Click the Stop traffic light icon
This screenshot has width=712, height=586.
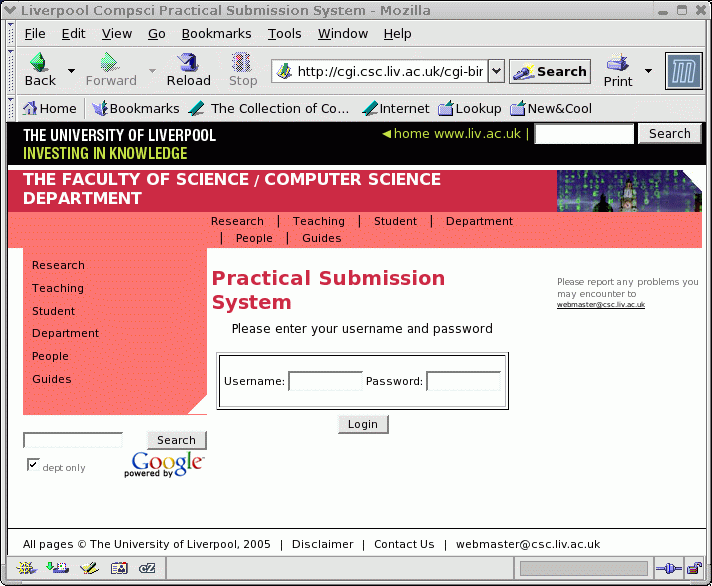[x=242, y=62]
